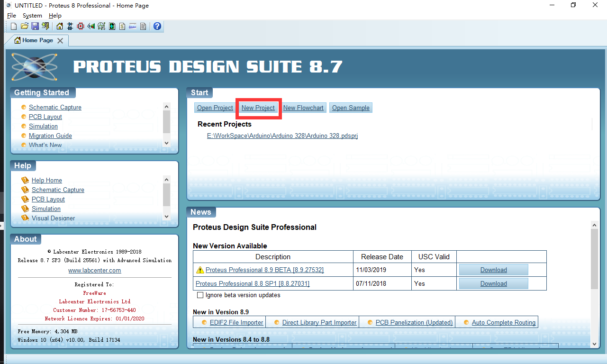Screen dimensions: 607x364
Task: Open Proteus Professional 8.8 SP1 link
Action: 253,283
